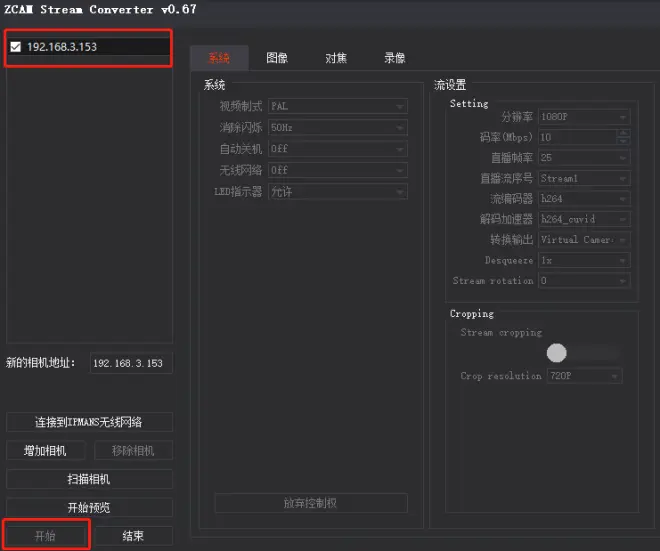Toggle the Stream cropping switch
This screenshot has height=551, width=660.
click(583, 353)
